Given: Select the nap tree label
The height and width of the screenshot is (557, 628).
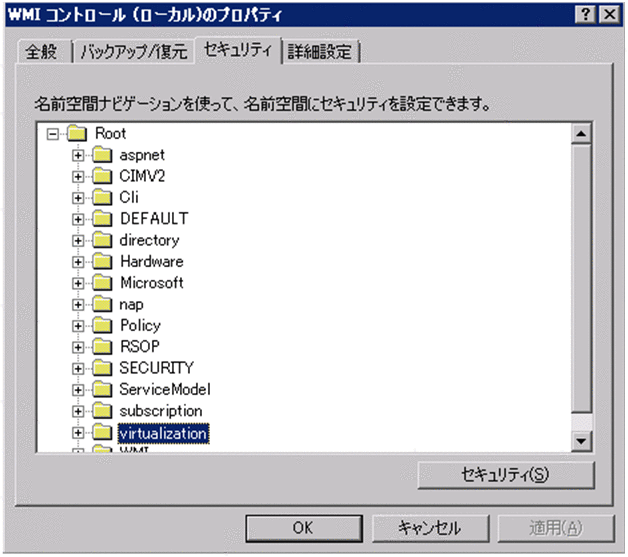Looking at the screenshot, I should [131, 305].
